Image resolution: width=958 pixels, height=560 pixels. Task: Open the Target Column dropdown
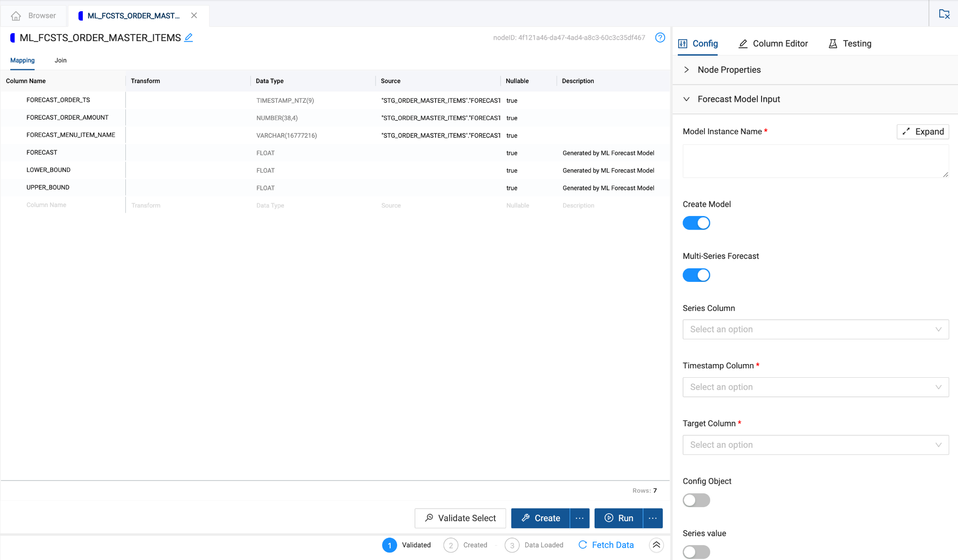[816, 445]
